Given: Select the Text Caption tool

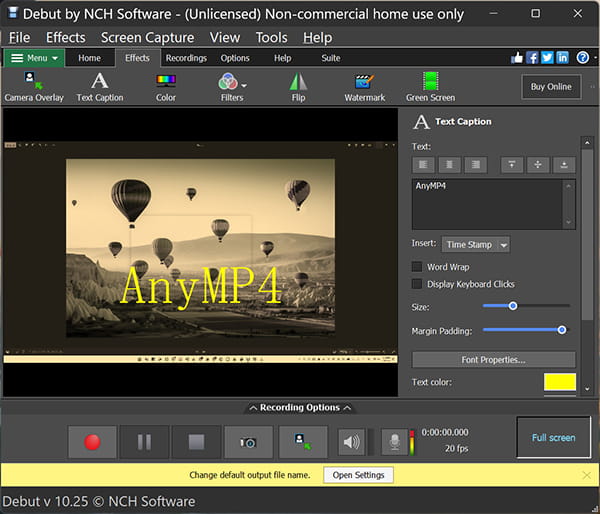Looking at the screenshot, I should 100,87.
